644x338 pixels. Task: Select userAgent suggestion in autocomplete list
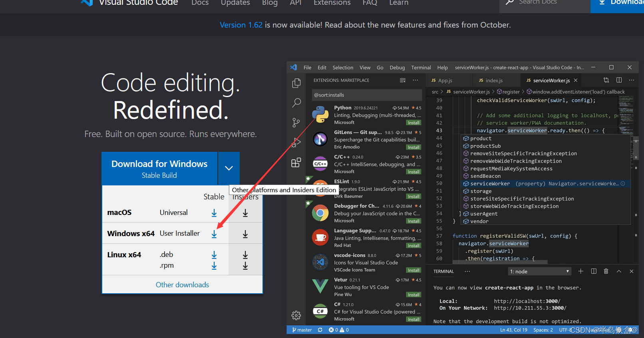546,214
